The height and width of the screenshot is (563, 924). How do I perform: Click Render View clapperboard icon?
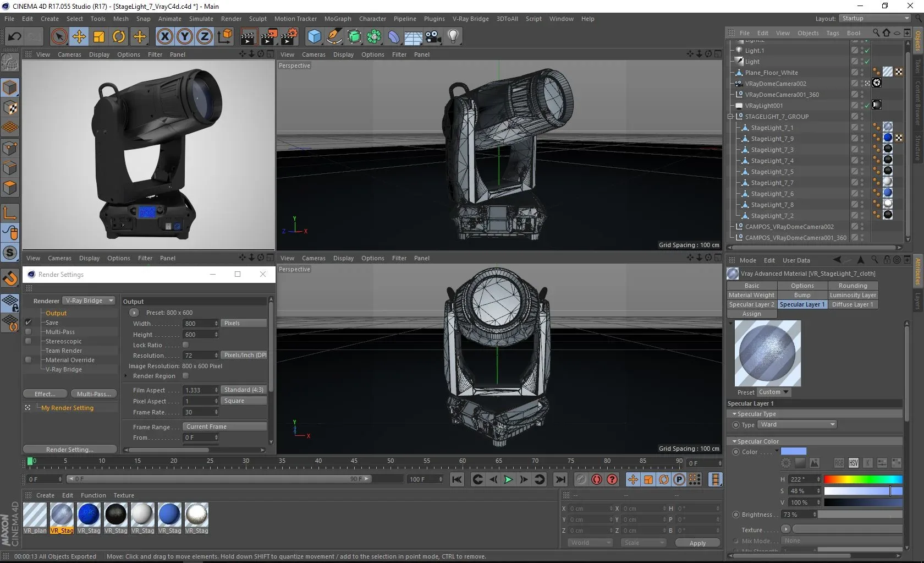(248, 37)
